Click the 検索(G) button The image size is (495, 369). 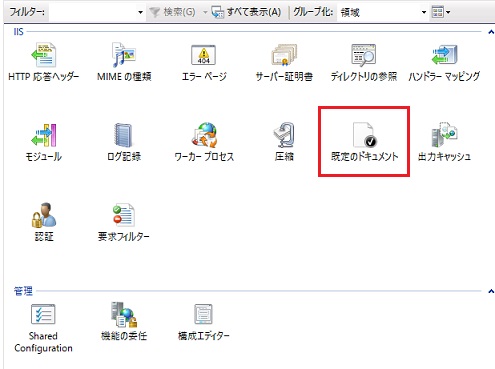pos(172,12)
